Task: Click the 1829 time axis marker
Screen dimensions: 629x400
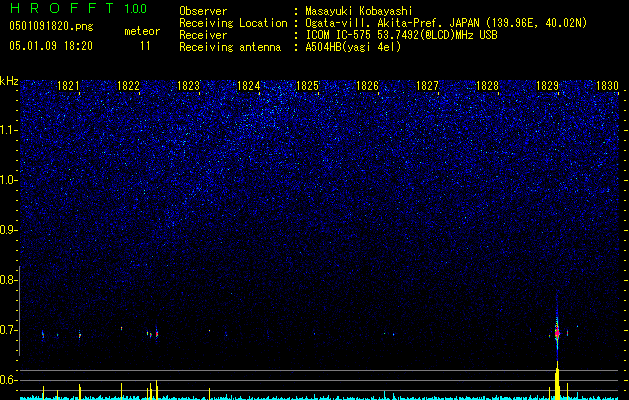Action: point(547,85)
